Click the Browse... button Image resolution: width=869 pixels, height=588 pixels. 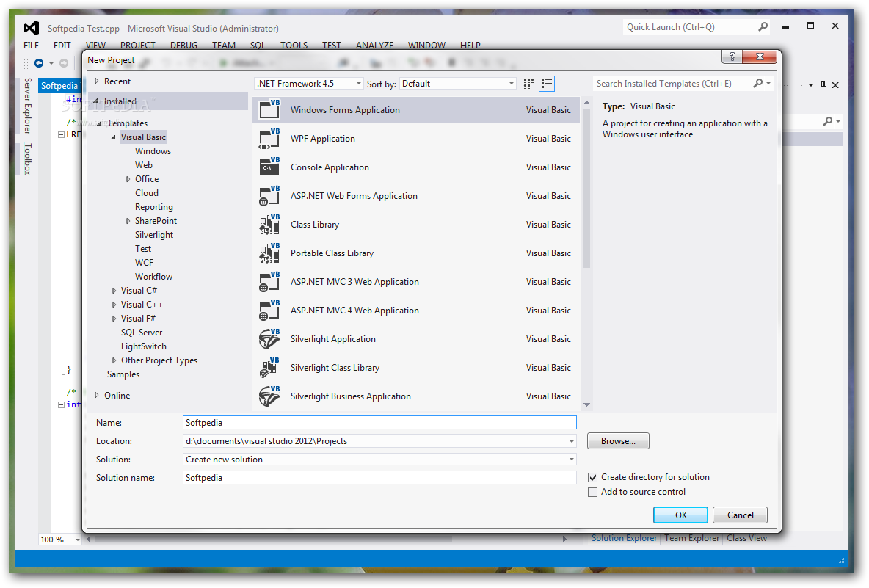click(x=618, y=441)
